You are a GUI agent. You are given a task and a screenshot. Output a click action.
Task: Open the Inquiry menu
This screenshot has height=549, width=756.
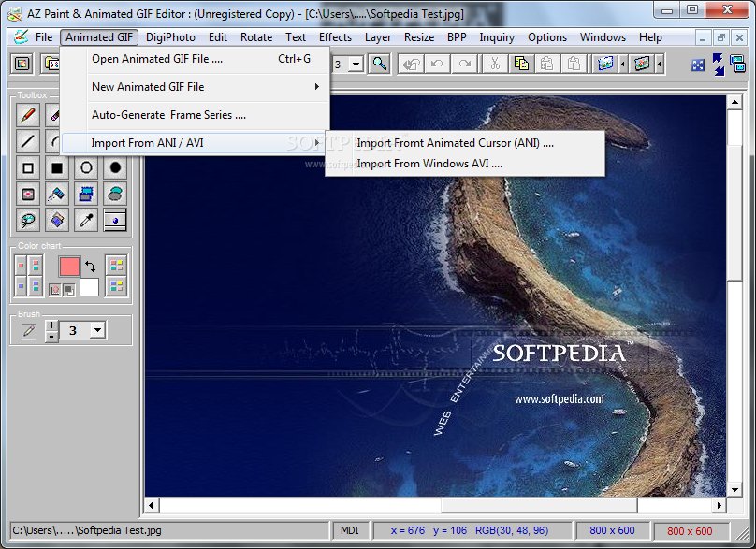click(497, 37)
